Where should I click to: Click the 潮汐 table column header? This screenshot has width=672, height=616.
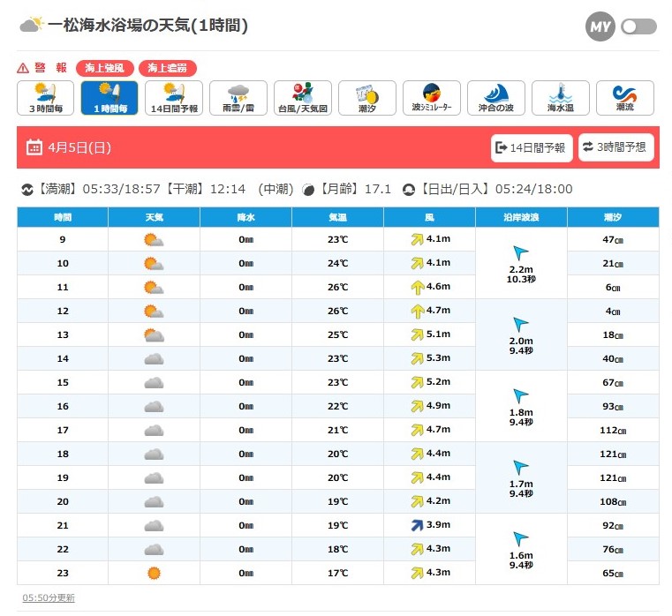pos(613,216)
